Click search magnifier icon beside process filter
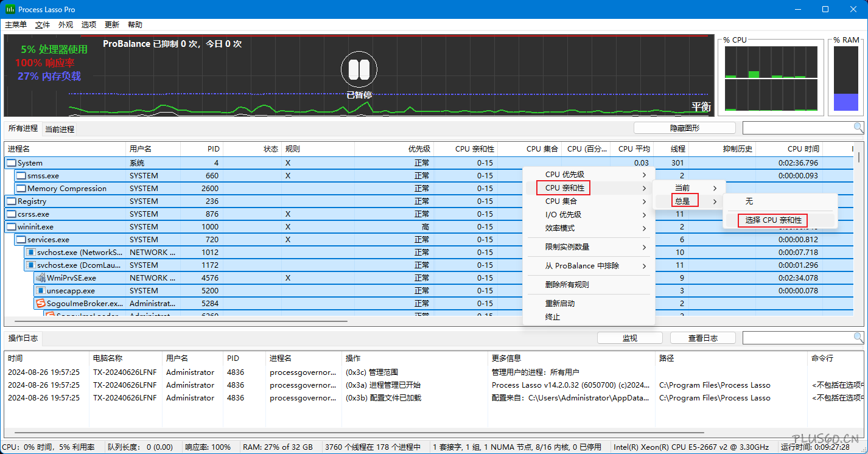Image resolution: width=868 pixels, height=454 pixels. click(x=858, y=128)
